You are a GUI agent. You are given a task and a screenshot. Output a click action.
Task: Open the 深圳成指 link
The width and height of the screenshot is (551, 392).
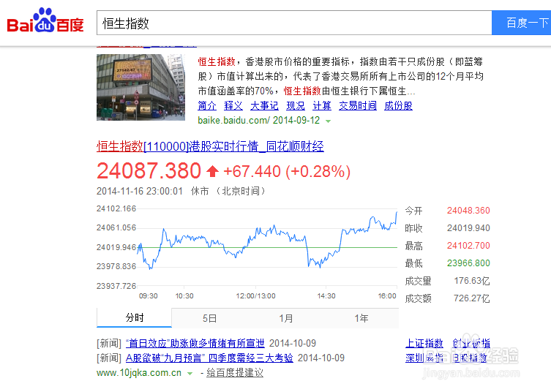tap(424, 358)
